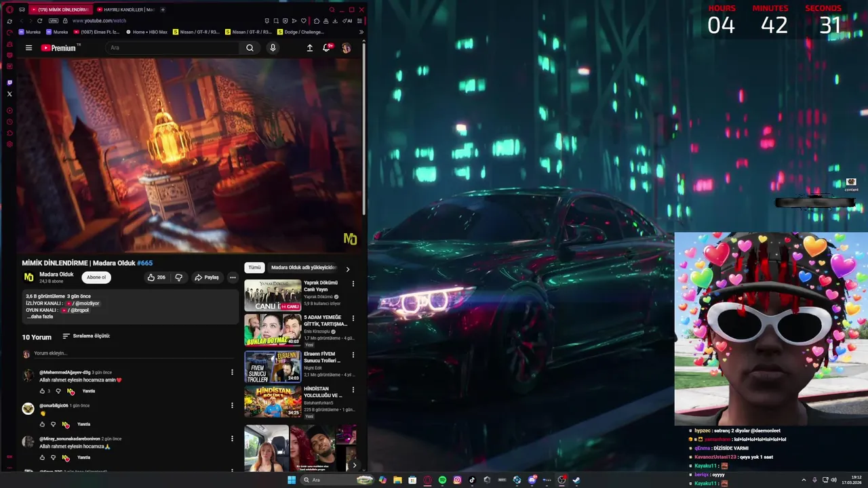Dislike the MİMİK DİNLENDİRME video
Viewport: 868px width, 488px height.
coord(179,277)
